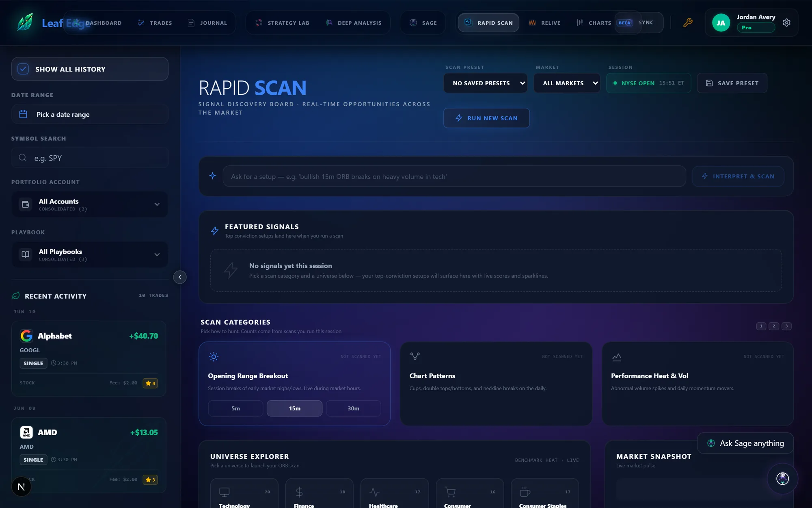Click the Pick a date range field

coord(90,114)
